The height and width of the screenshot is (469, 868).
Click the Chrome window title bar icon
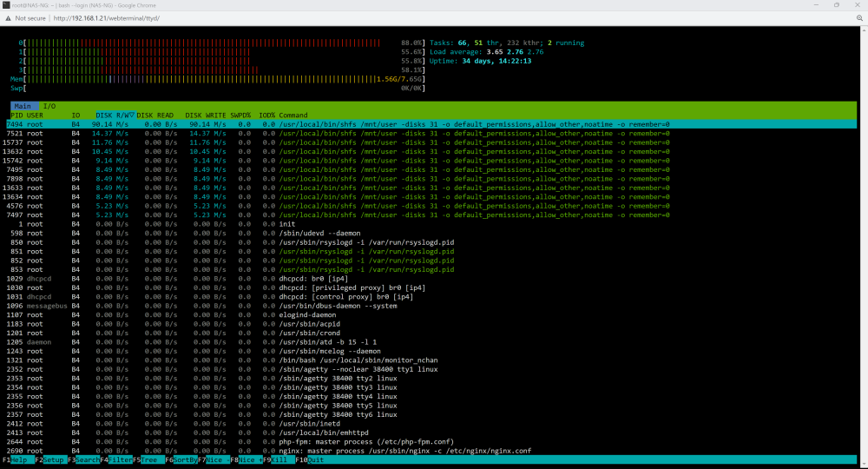click(x=6, y=5)
